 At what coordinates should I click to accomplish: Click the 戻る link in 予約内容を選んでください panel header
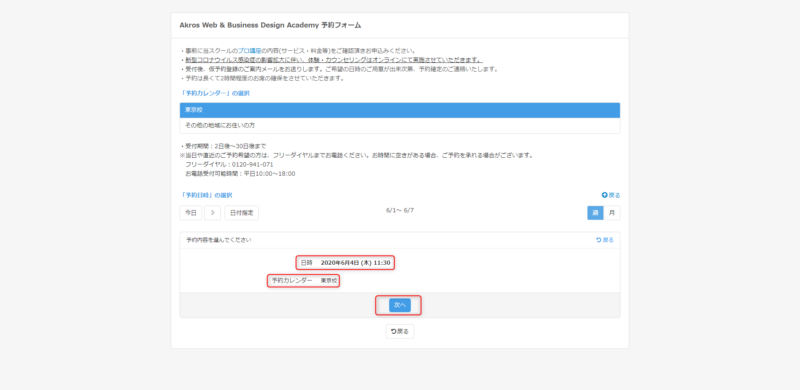click(x=605, y=240)
